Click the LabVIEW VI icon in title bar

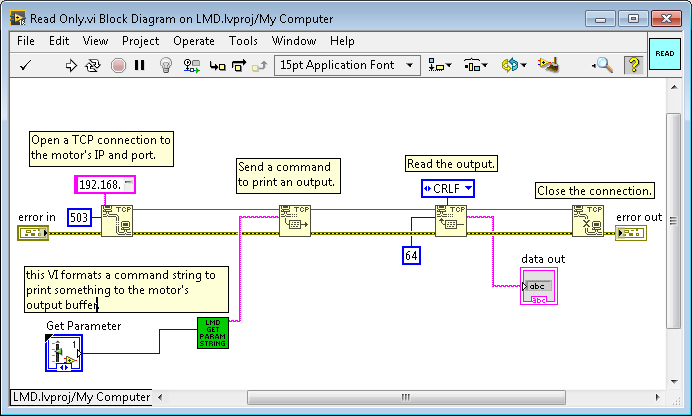click(x=18, y=19)
